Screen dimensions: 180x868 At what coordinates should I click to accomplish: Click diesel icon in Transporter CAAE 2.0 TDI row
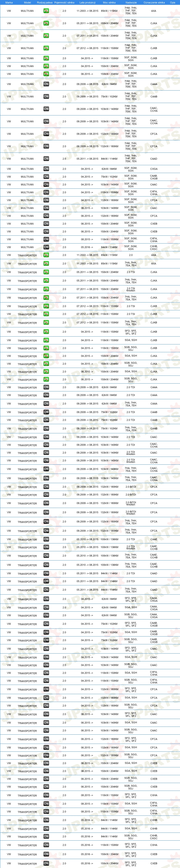coord(46,539)
